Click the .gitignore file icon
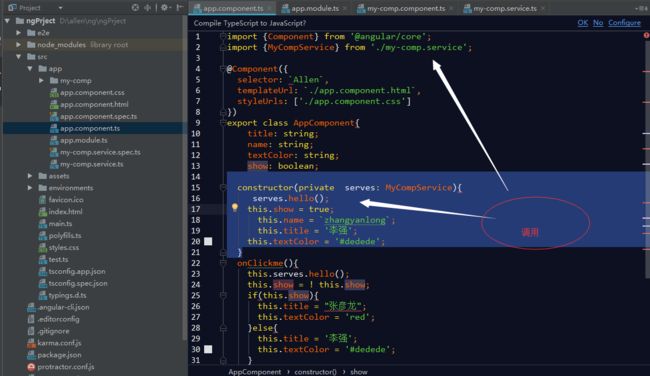The image size is (650, 376). (x=31, y=331)
